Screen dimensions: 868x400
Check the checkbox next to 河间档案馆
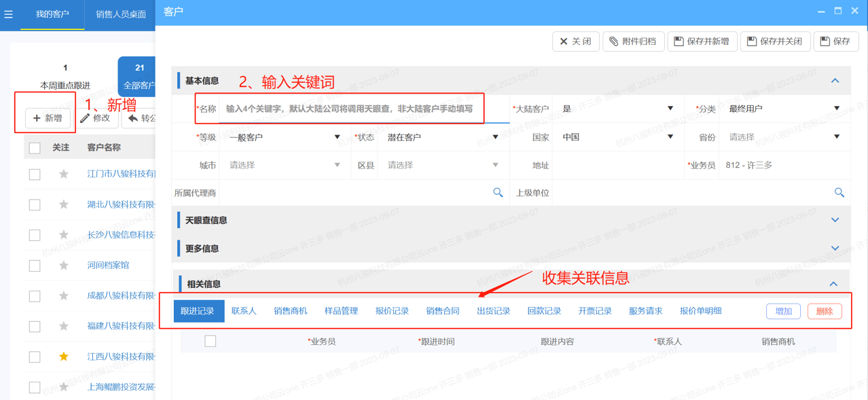pos(35,266)
